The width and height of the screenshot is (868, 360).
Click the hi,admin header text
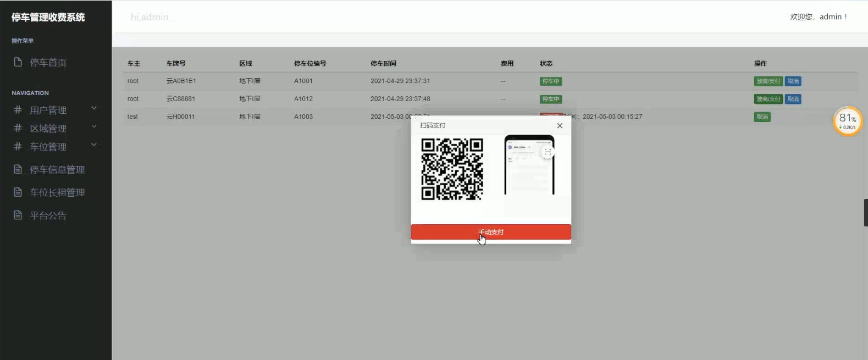(150, 17)
